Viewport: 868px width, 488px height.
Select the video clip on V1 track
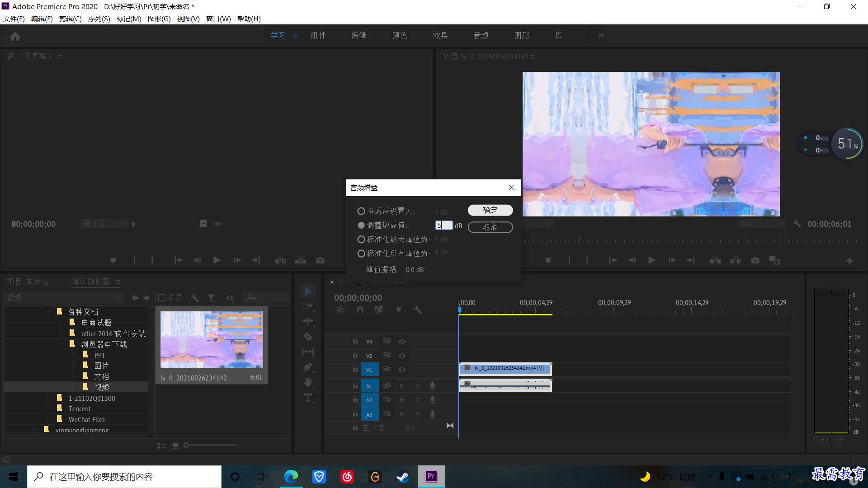pos(505,369)
